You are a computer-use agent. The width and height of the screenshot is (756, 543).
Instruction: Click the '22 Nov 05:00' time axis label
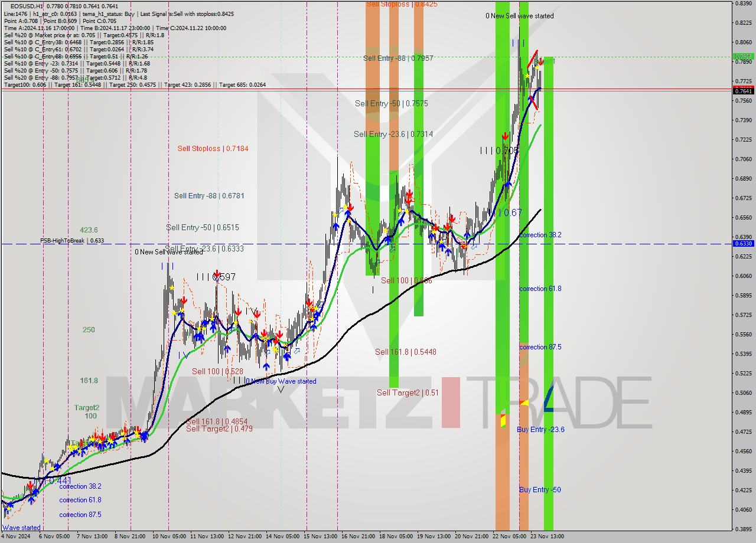(x=510, y=537)
